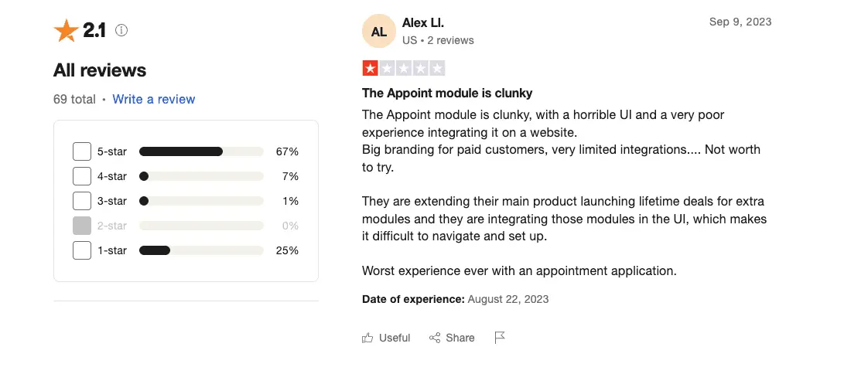Click the info icon beside 2.1 rating
Viewport: 868px width, 391px height.
(121, 30)
